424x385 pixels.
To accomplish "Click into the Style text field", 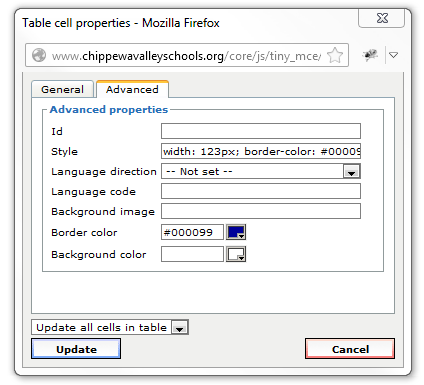I will coord(261,151).
